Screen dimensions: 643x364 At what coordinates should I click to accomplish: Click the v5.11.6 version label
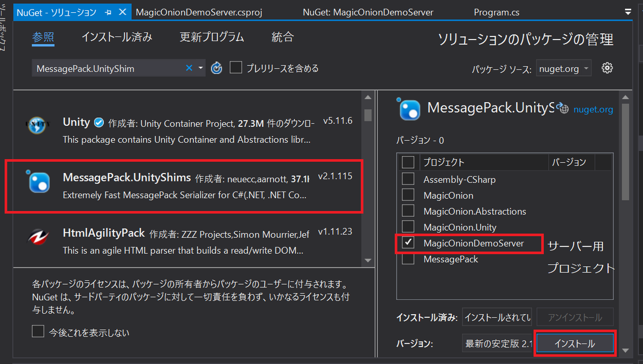(338, 121)
